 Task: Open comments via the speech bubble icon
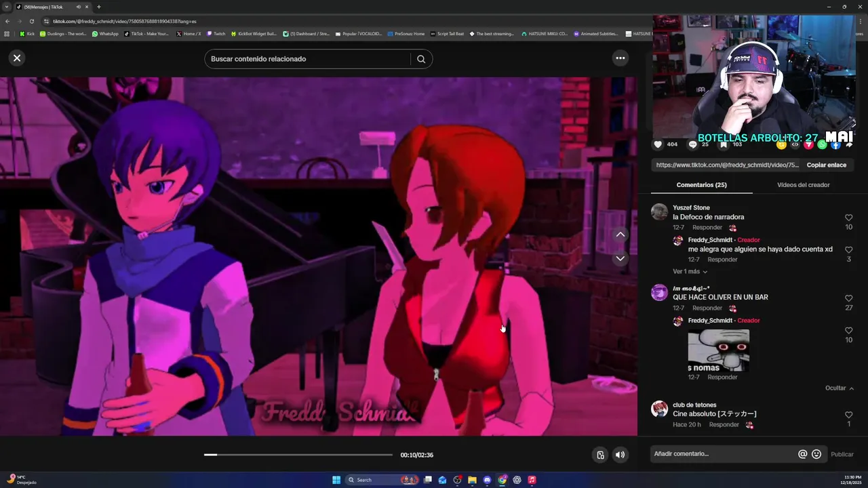[692, 144]
